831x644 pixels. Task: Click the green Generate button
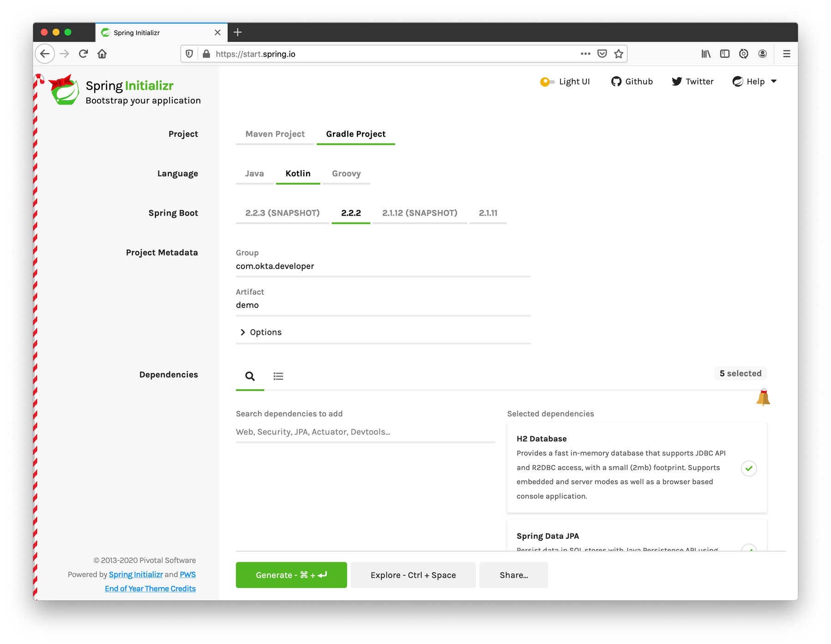pos(291,575)
